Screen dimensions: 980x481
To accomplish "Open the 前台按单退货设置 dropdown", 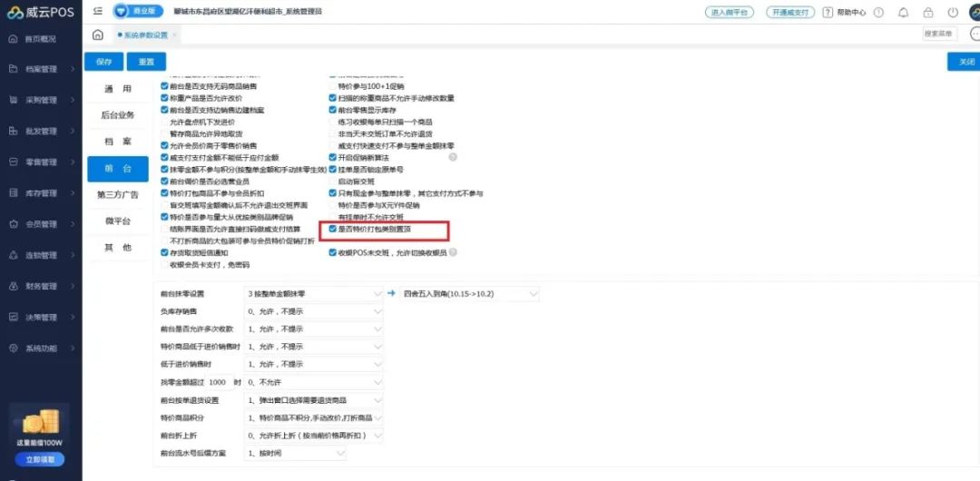I will click(x=313, y=399).
